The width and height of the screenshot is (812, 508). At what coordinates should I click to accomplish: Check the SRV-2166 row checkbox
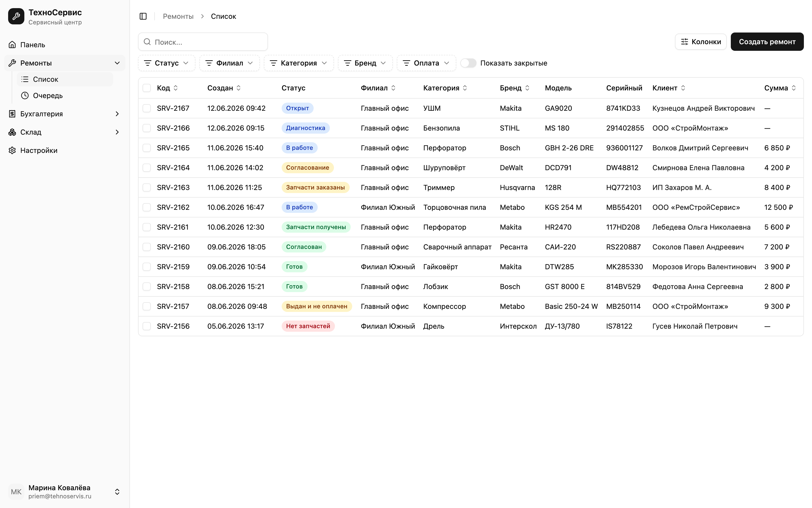coord(147,128)
